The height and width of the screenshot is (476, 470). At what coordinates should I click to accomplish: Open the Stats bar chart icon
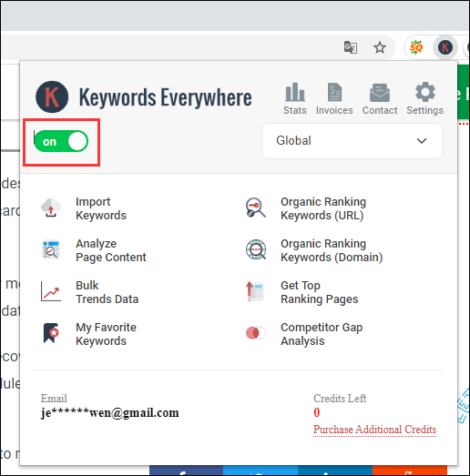pos(295,92)
